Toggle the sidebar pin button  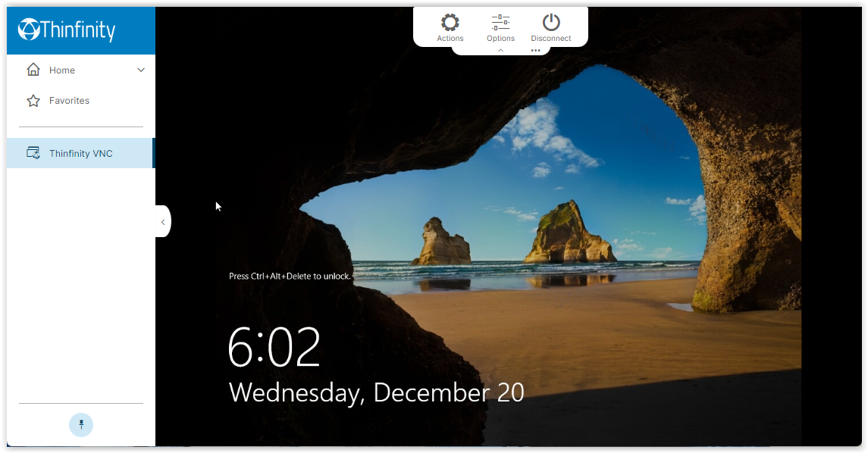[x=81, y=425]
